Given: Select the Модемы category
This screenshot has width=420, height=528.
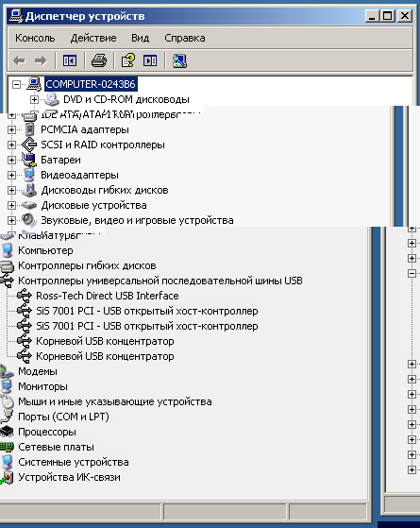Looking at the screenshot, I should [x=38, y=372].
